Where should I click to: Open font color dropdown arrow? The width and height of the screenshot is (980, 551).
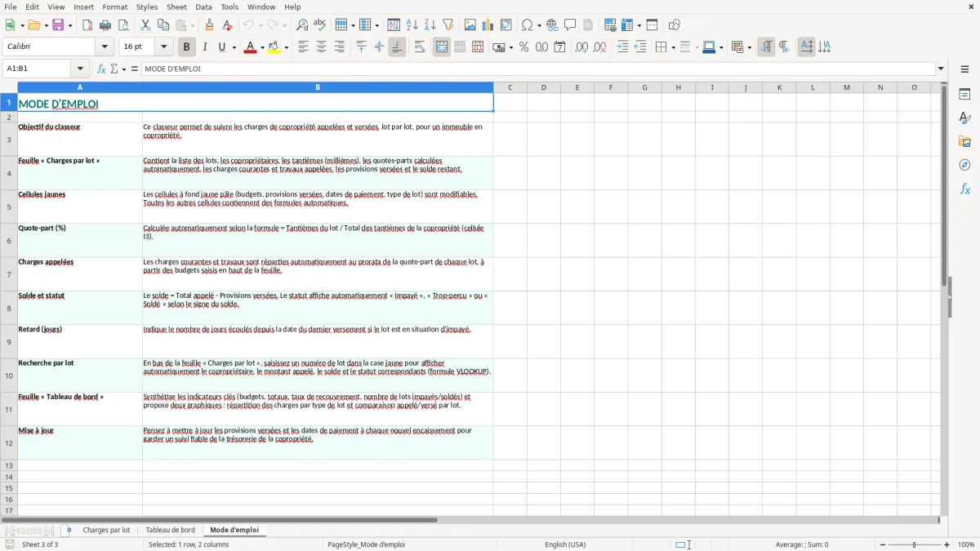tap(261, 47)
